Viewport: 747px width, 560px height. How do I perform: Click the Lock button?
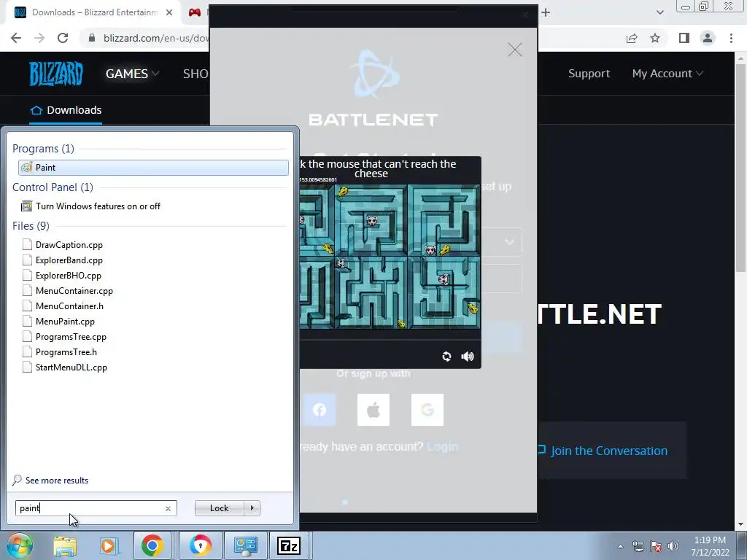click(x=219, y=508)
